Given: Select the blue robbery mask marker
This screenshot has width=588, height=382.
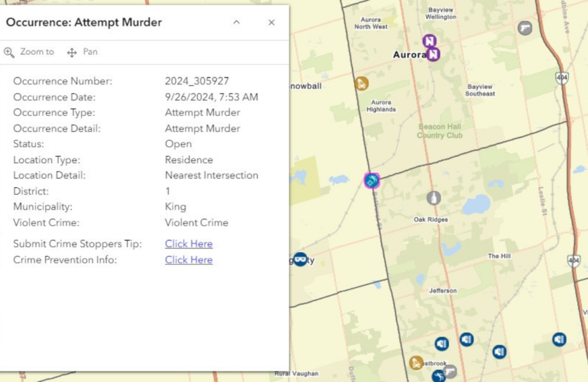Looking at the screenshot, I should pos(300,260).
